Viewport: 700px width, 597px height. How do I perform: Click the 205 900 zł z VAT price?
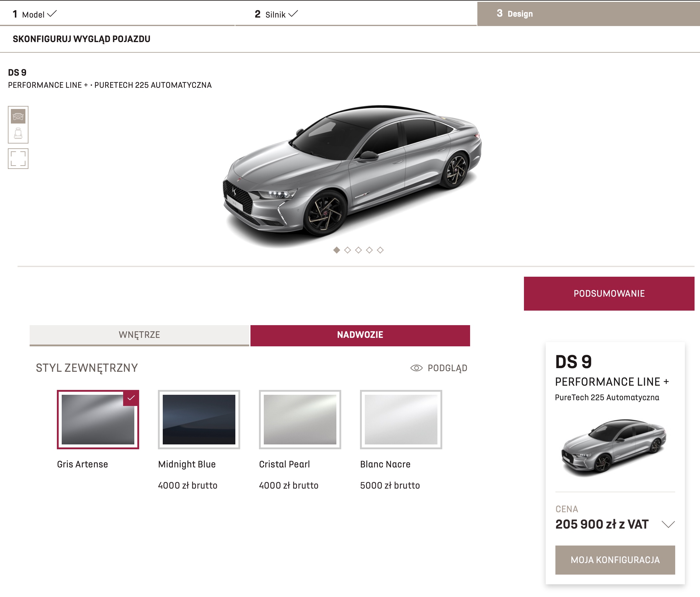coord(602,524)
